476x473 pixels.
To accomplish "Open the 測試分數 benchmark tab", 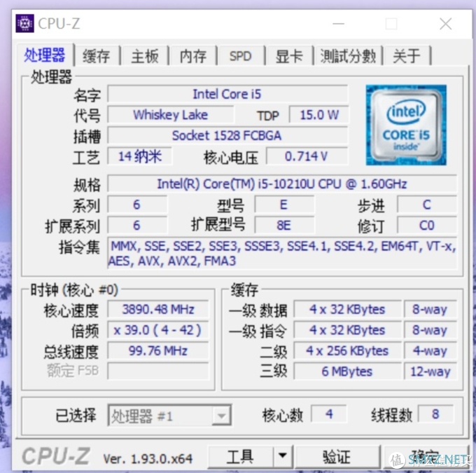I will click(x=348, y=56).
